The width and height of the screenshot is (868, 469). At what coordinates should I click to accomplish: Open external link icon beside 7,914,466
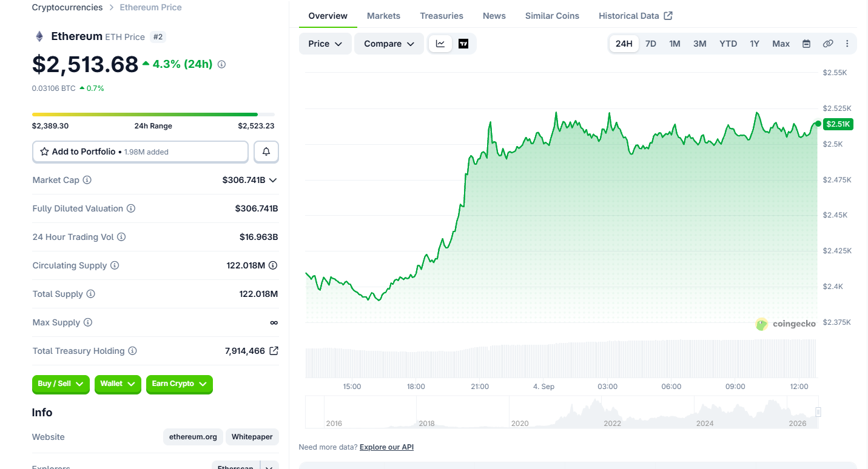pyautogui.click(x=274, y=351)
